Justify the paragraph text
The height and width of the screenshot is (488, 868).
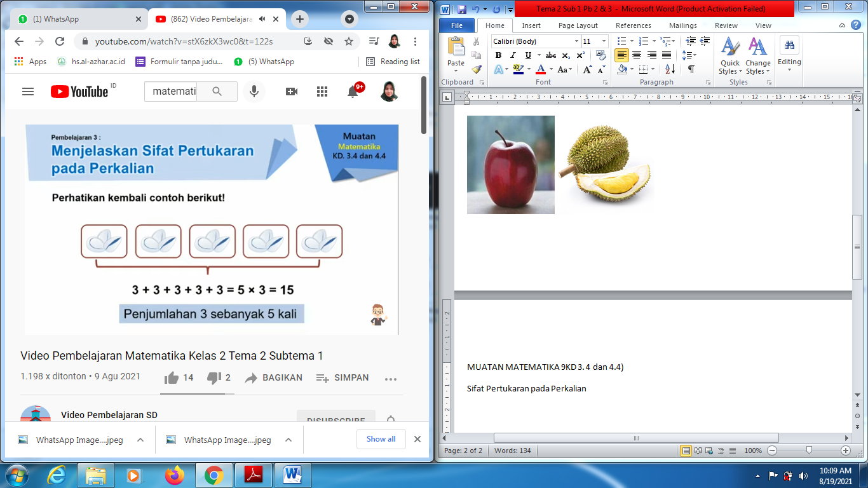[x=667, y=55]
